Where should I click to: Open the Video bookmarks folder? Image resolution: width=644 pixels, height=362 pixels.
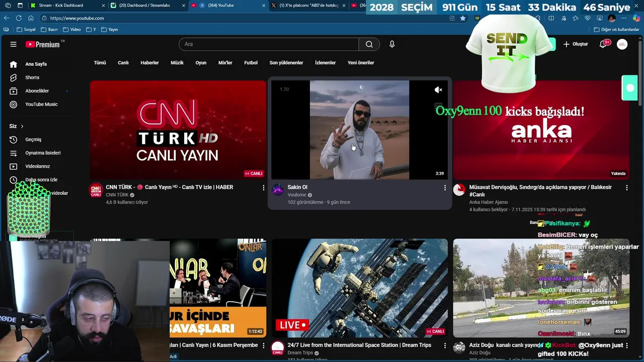(x=71, y=30)
